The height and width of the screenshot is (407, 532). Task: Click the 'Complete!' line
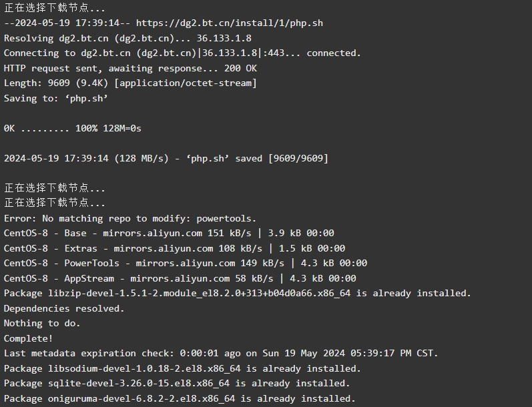29,338
